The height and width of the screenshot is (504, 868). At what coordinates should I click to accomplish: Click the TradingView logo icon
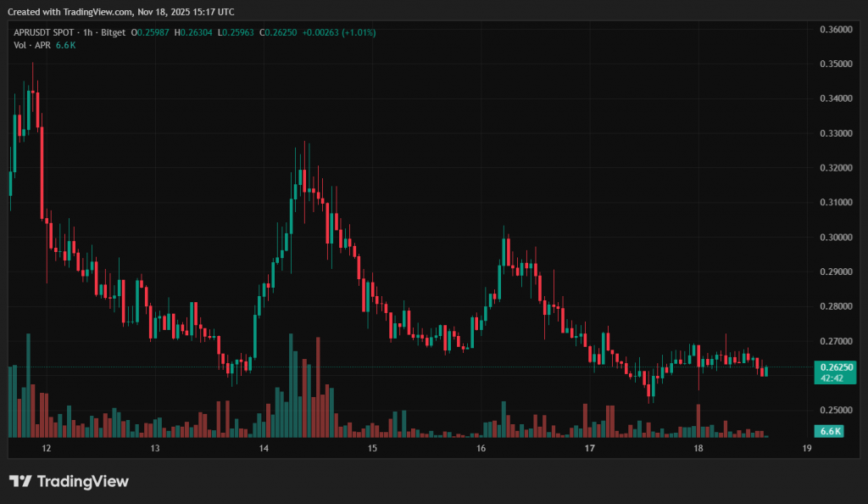tap(20, 481)
